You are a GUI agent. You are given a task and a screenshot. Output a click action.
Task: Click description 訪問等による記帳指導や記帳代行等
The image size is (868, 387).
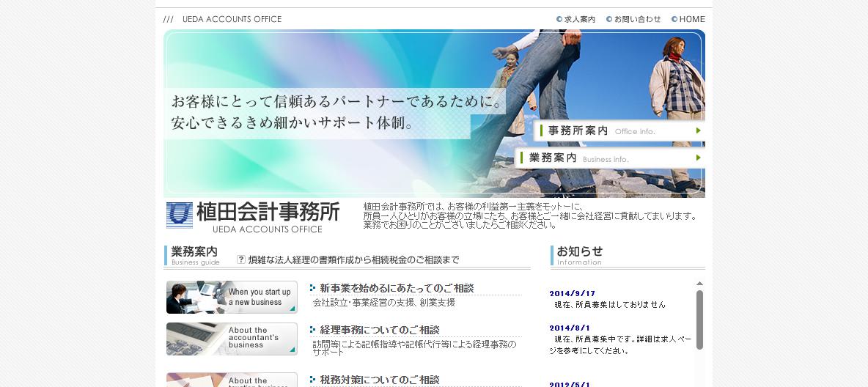(415, 348)
